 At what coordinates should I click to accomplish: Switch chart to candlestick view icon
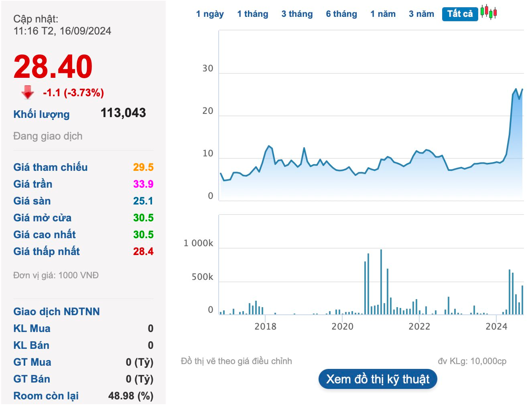pos(489,12)
